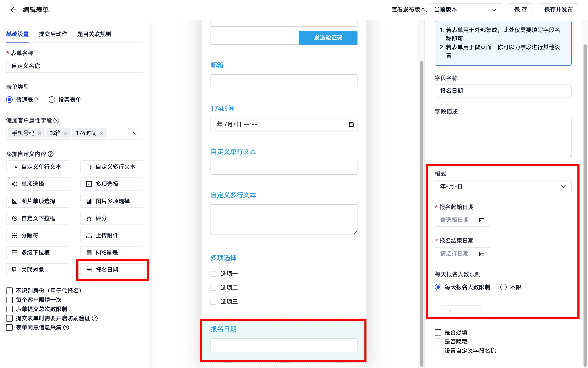588x368 pixels.
Task: Open 当前版本 version dropdown
Action: coord(465,10)
